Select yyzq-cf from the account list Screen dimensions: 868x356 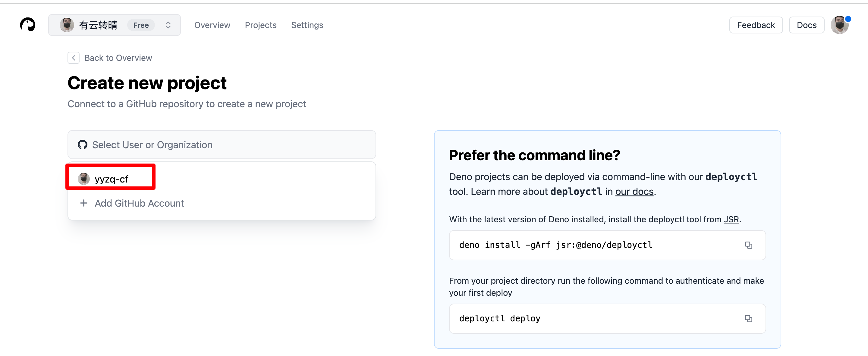click(111, 179)
